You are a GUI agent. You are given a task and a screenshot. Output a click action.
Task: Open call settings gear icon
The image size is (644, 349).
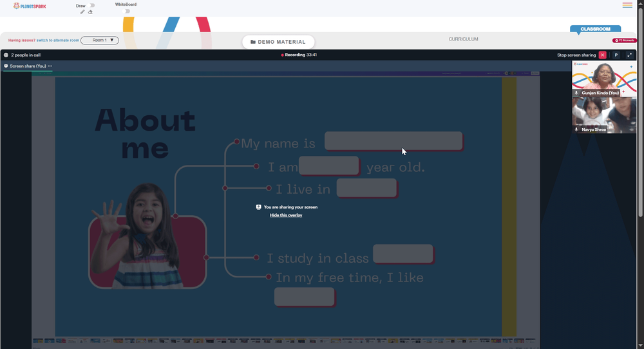click(6, 55)
